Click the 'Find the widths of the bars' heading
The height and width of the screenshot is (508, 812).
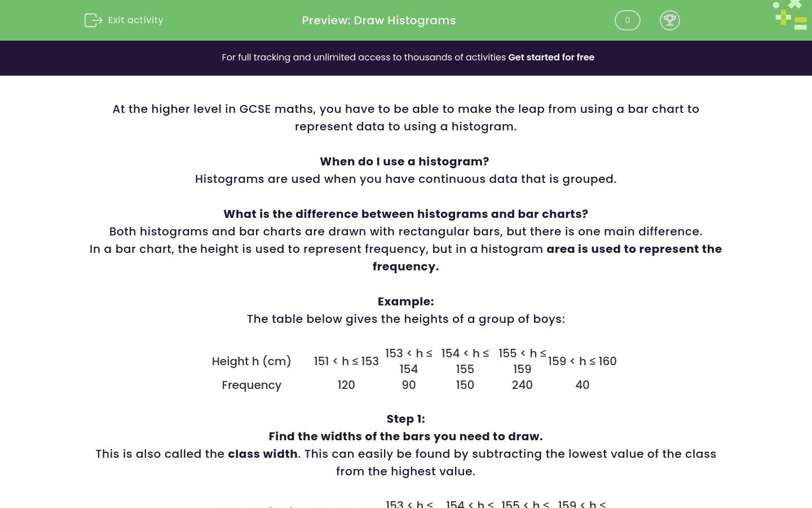(x=405, y=436)
